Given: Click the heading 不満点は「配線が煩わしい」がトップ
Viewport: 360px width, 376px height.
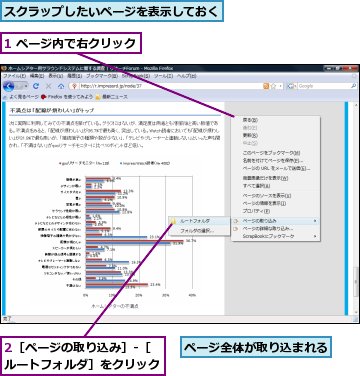Looking at the screenshot, I should (52, 110).
